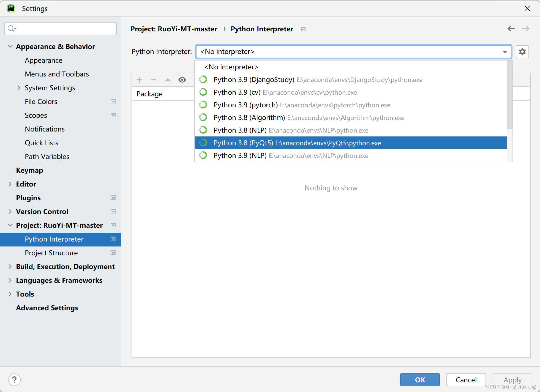
Task: Click the add package plus icon
Action: tap(139, 80)
